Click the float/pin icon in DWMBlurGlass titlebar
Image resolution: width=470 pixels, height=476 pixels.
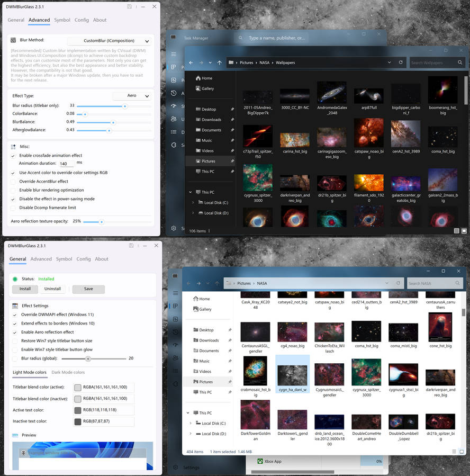point(129,6)
